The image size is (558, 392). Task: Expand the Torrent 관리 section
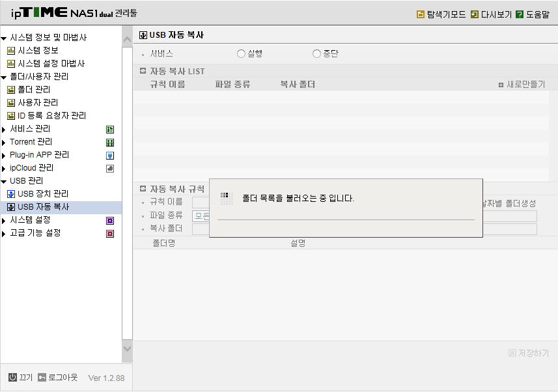click(x=3, y=143)
